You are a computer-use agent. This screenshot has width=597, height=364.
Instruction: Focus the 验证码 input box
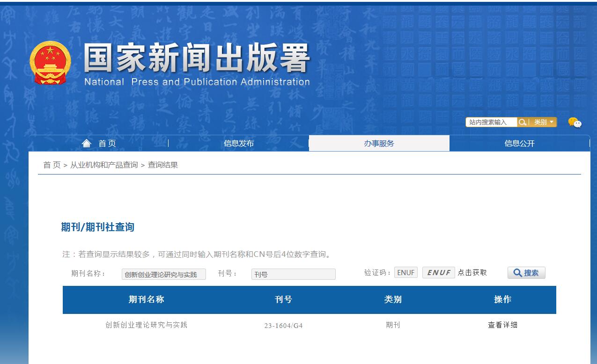[x=406, y=273]
